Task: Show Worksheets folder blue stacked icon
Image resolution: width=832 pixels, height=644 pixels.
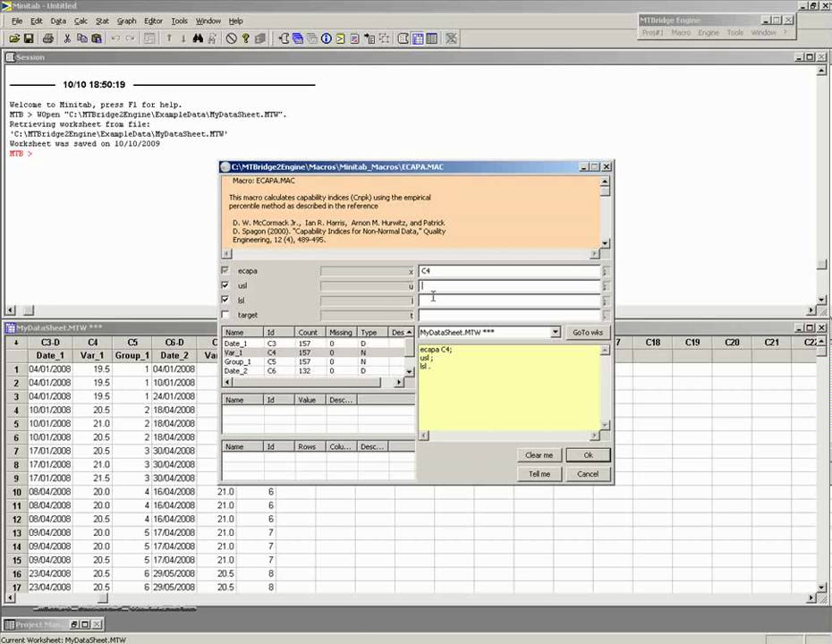Action: (298, 38)
